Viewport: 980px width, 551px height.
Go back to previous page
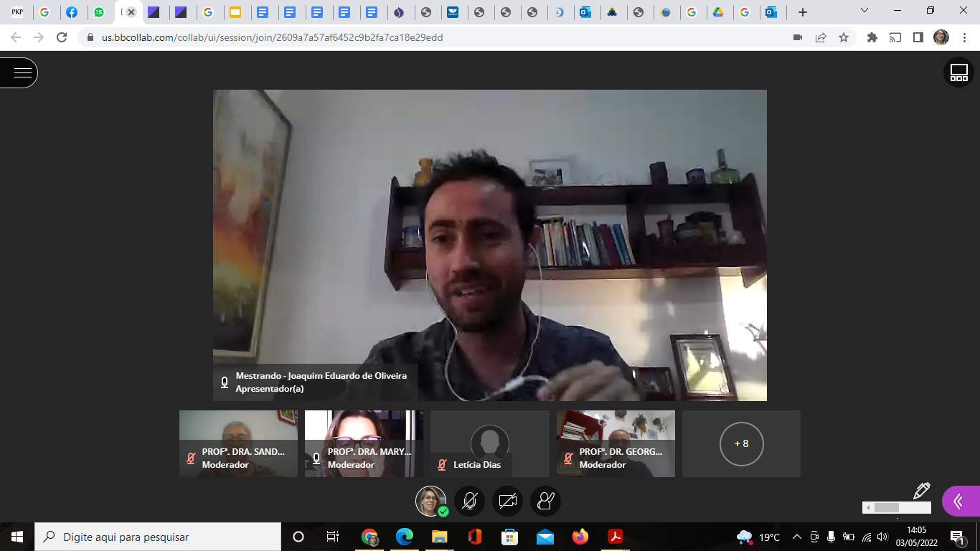(x=16, y=37)
